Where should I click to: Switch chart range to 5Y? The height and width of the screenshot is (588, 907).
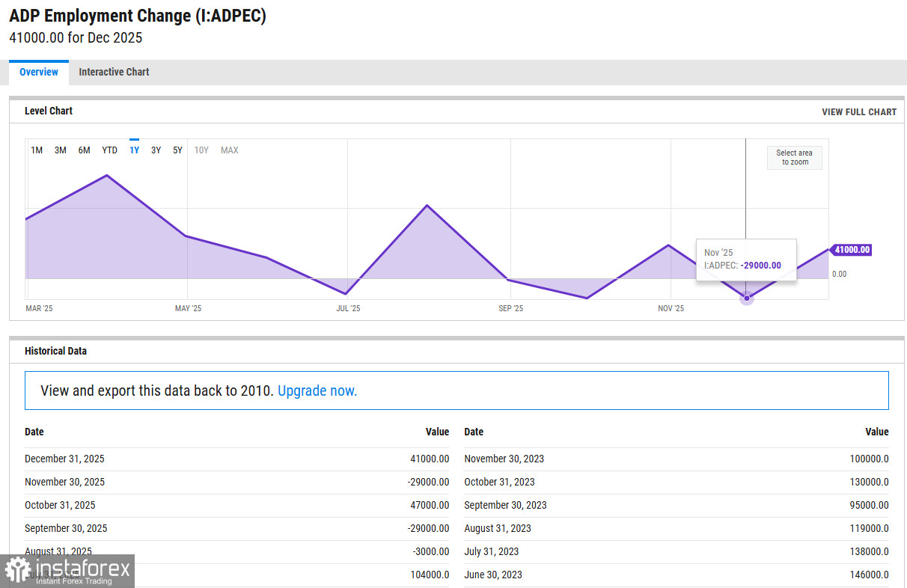point(177,150)
